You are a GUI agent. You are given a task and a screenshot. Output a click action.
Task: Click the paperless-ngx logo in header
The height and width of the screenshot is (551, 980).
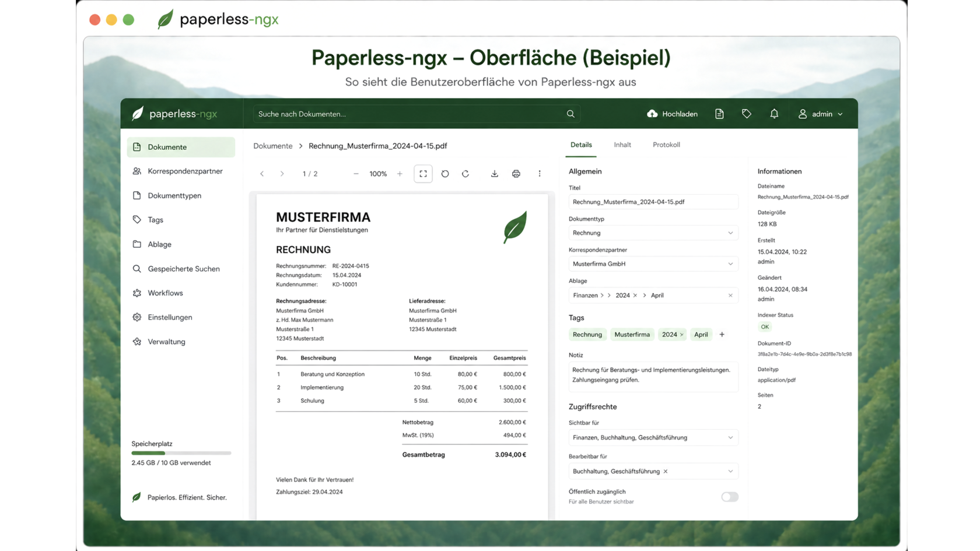(x=174, y=114)
